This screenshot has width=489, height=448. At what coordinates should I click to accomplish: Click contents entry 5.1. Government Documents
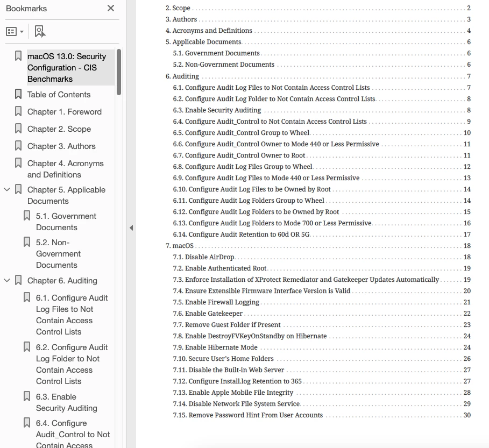click(216, 53)
